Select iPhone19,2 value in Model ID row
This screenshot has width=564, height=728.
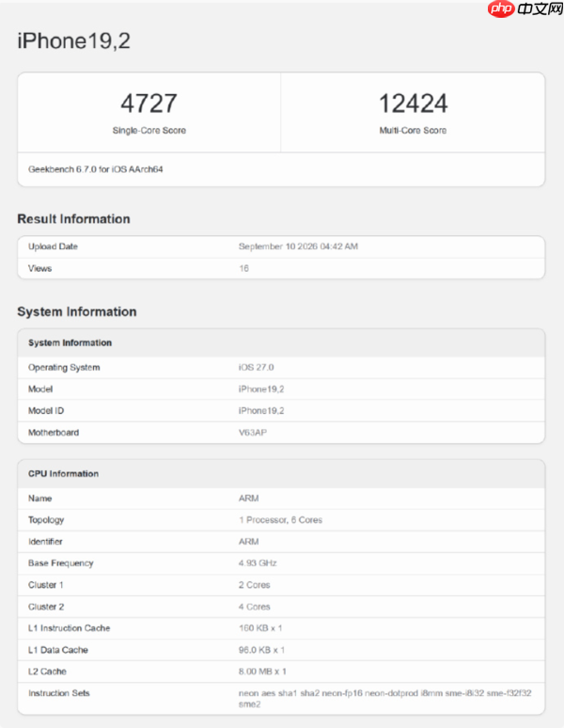pos(261,410)
